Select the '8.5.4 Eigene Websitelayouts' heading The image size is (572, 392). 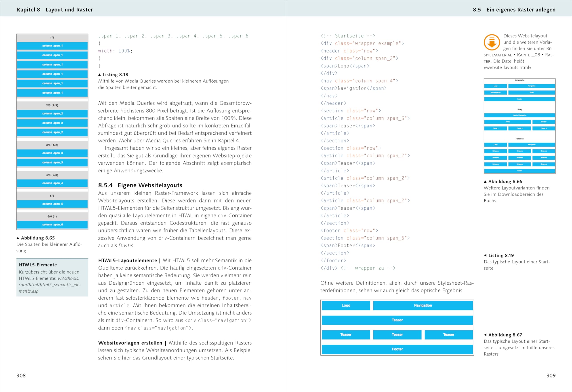pyautogui.click(x=140, y=185)
